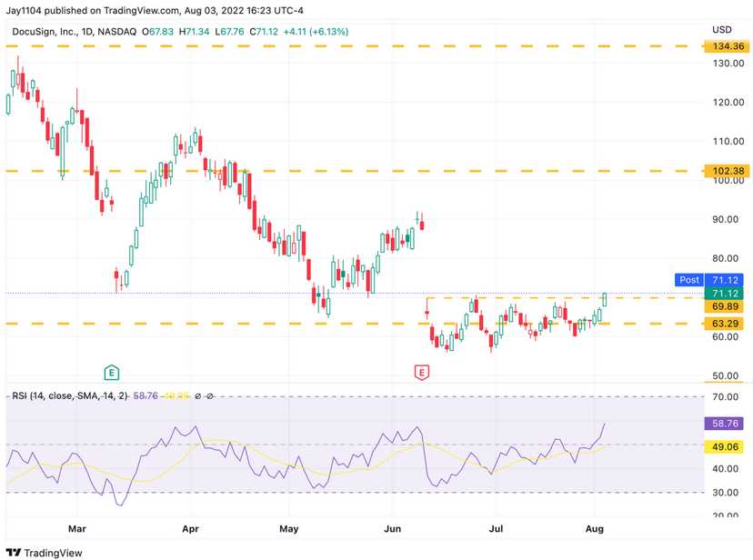Click the purple RSI 58.76 value label
This screenshot has width=753, height=560.
click(725, 424)
